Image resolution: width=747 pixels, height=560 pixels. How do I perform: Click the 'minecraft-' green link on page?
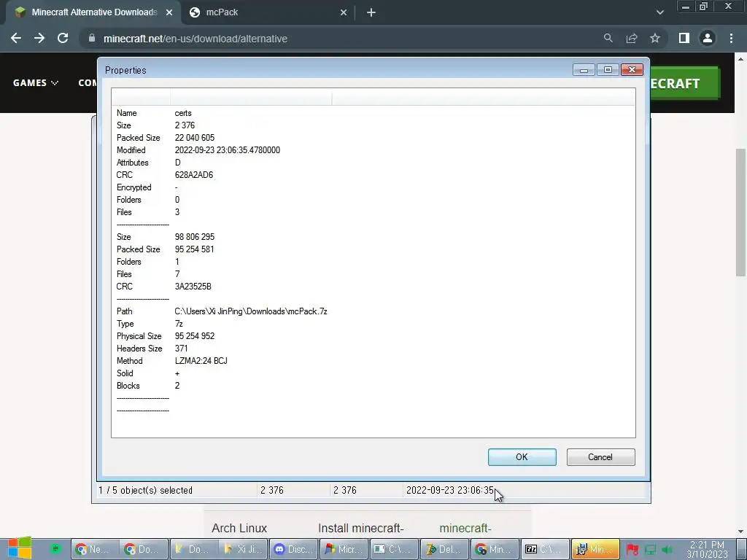click(x=465, y=528)
